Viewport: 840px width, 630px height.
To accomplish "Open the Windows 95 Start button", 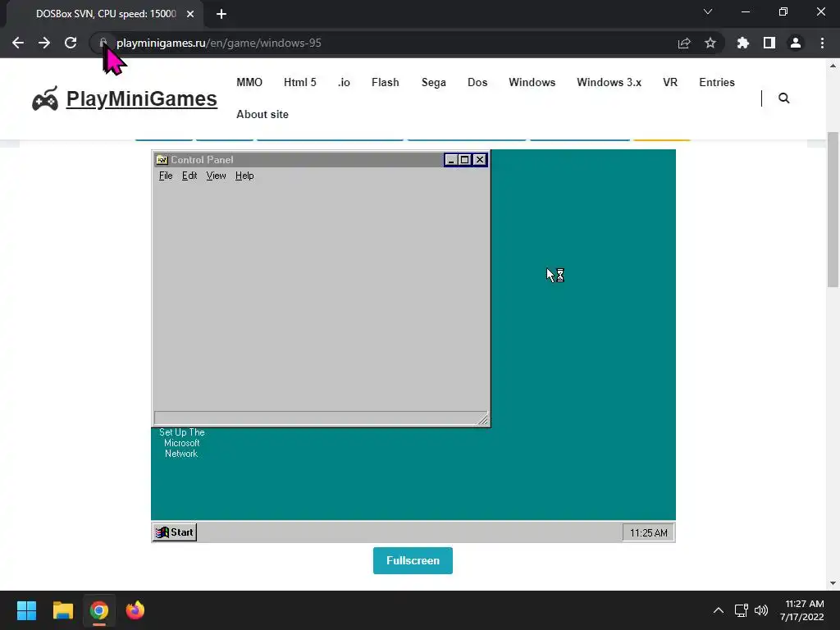I will coord(175,532).
